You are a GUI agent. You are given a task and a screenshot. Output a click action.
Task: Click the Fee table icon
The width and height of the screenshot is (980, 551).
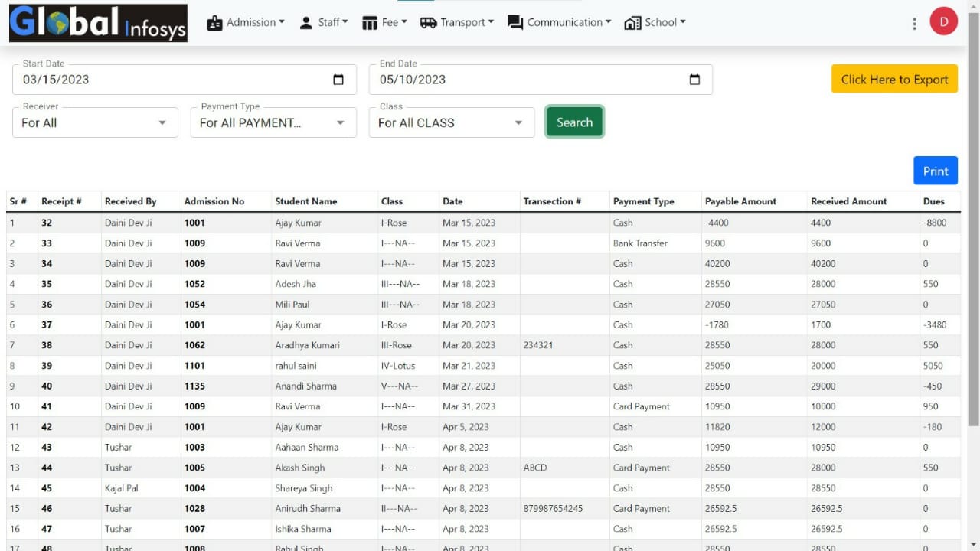[370, 23]
